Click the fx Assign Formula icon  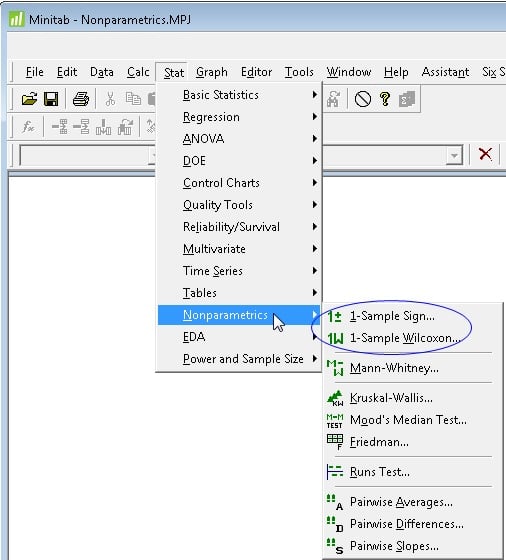pyautogui.click(x=28, y=127)
